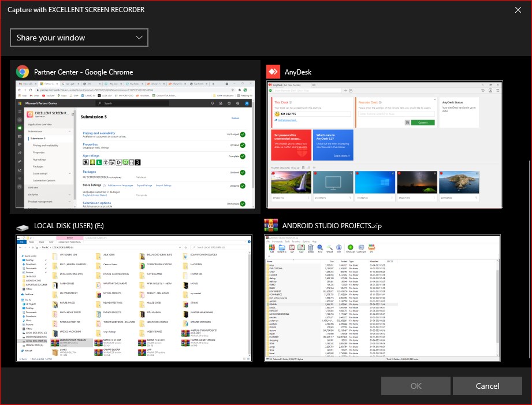Viewport: 532px width, 405px height.
Task: Click the "Partner Center - Google Chrome" title
Action: point(83,72)
